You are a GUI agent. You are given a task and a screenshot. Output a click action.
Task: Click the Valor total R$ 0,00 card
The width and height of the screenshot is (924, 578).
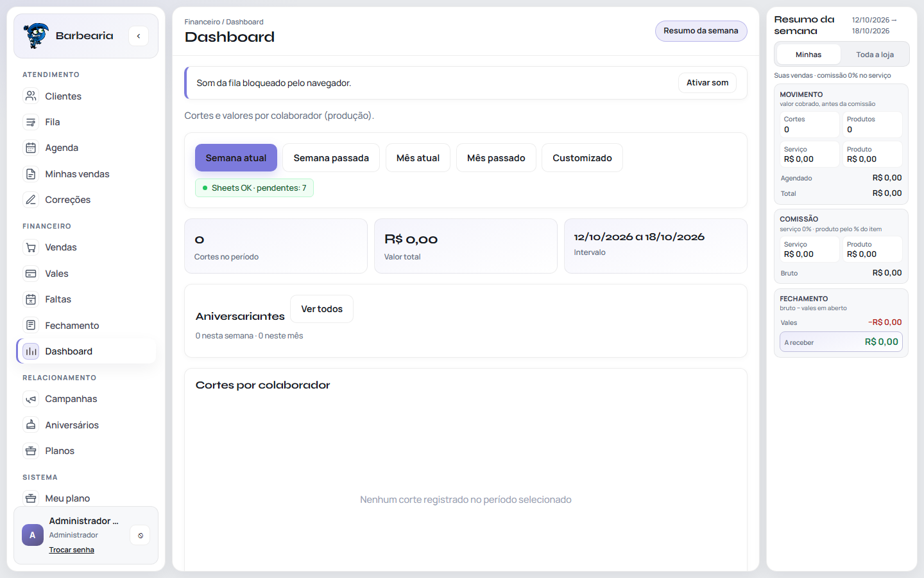(466, 246)
